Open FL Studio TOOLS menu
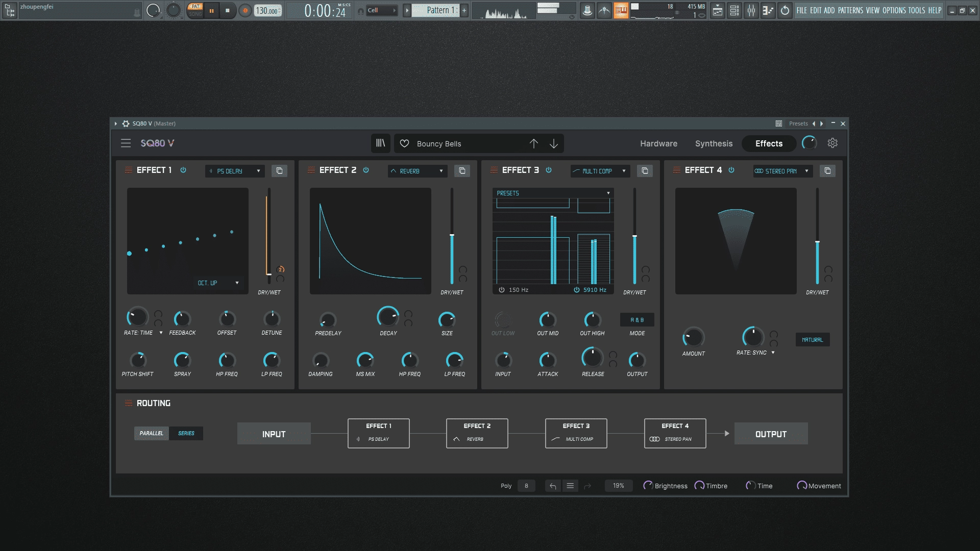980x551 pixels. pos(916,10)
